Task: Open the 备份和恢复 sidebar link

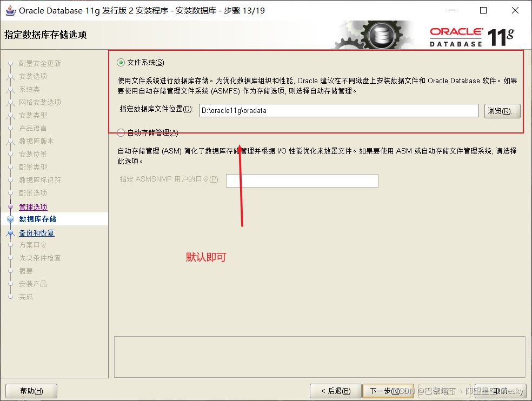Action: (36, 232)
